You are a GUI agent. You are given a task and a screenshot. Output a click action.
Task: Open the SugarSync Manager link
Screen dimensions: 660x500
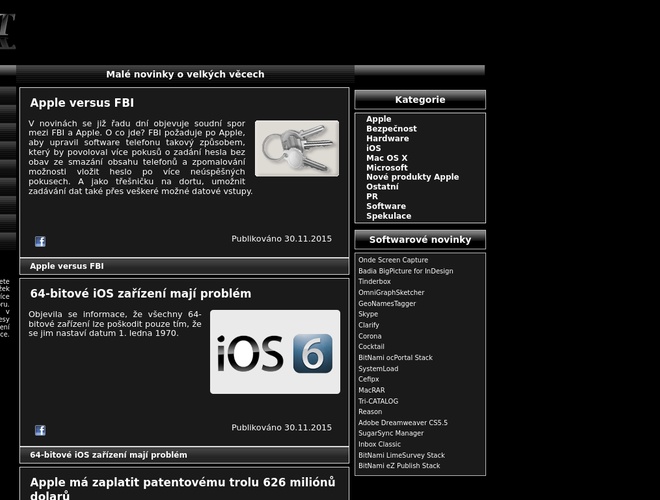391,434
